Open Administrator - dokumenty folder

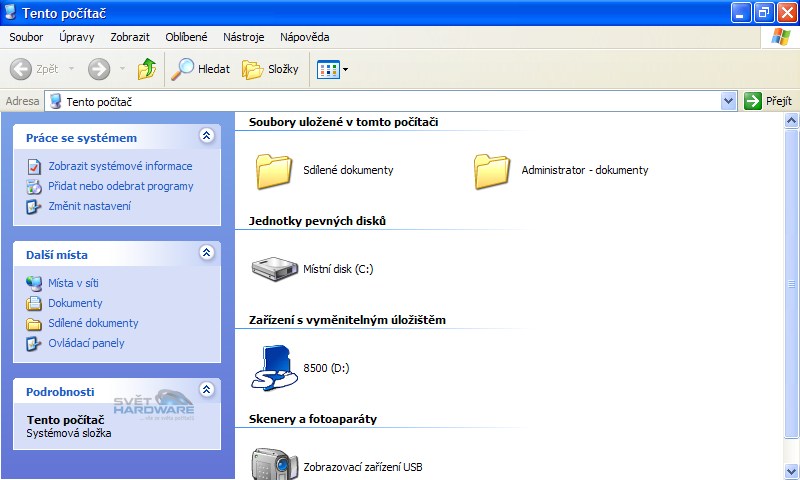coord(492,170)
